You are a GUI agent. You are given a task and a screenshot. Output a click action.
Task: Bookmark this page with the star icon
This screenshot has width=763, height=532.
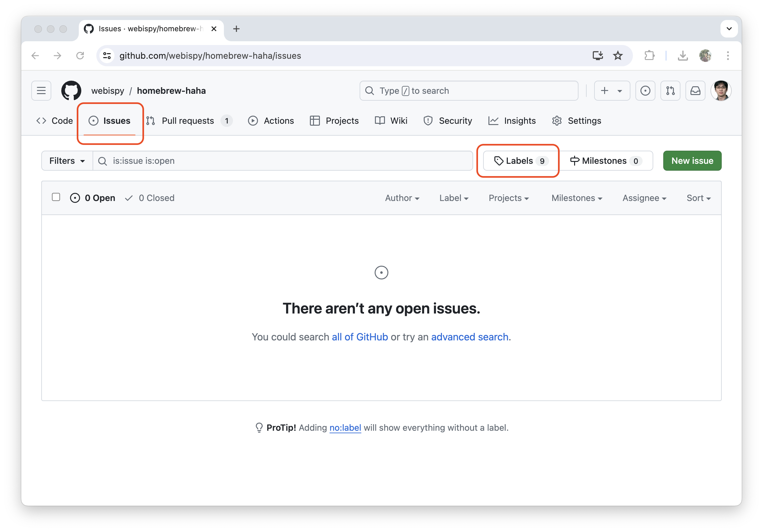pyautogui.click(x=618, y=55)
